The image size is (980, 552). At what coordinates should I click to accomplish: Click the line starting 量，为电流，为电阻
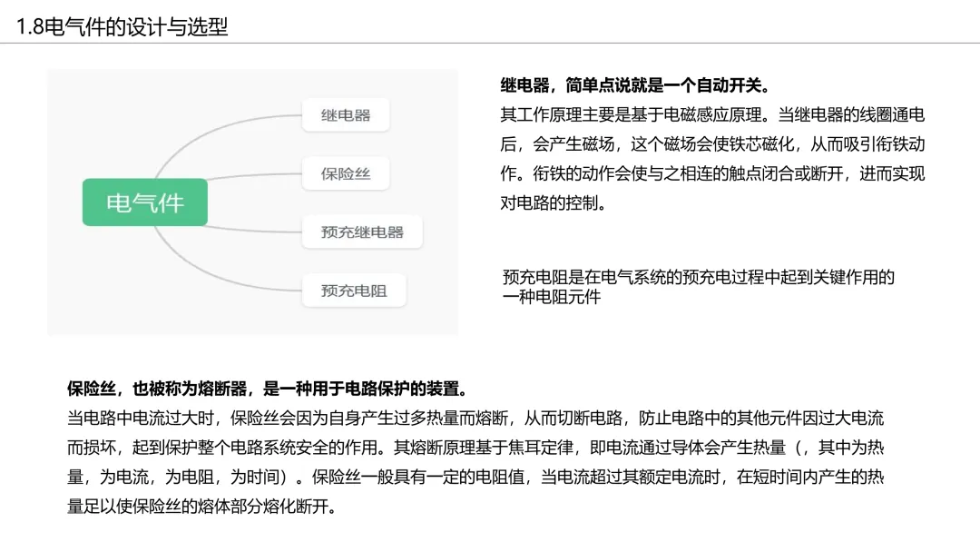point(475,477)
